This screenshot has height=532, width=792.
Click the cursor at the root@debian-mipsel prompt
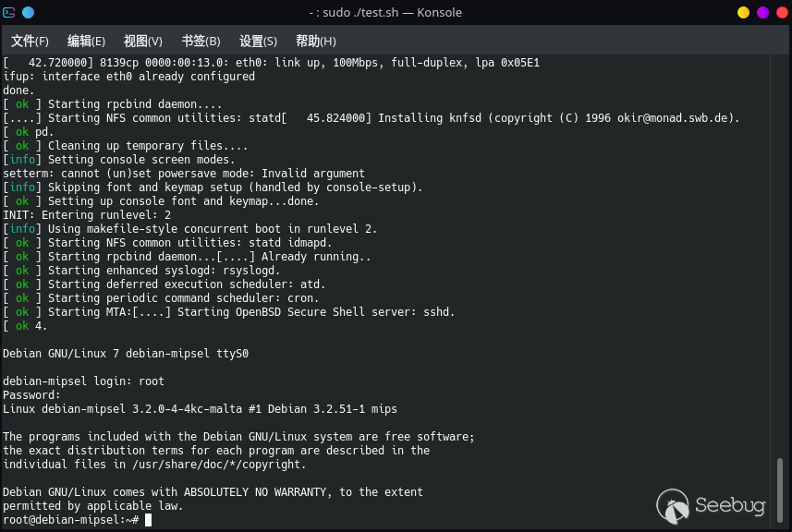(x=148, y=520)
